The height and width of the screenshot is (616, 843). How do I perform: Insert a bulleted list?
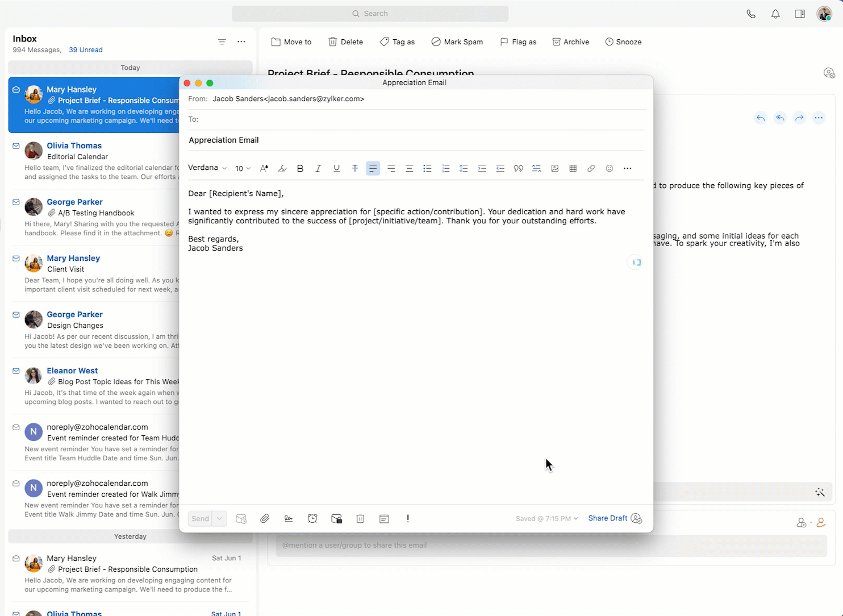click(428, 168)
